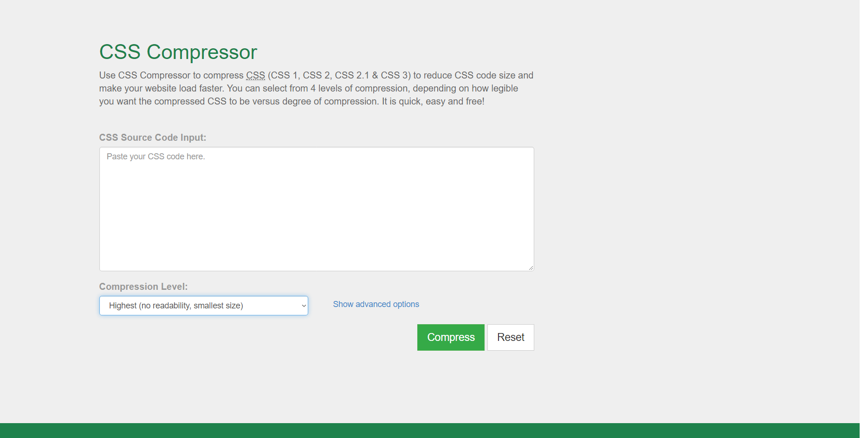The width and height of the screenshot is (868, 438).
Task: Click the CSS source code textarea
Action: pyautogui.click(x=317, y=209)
